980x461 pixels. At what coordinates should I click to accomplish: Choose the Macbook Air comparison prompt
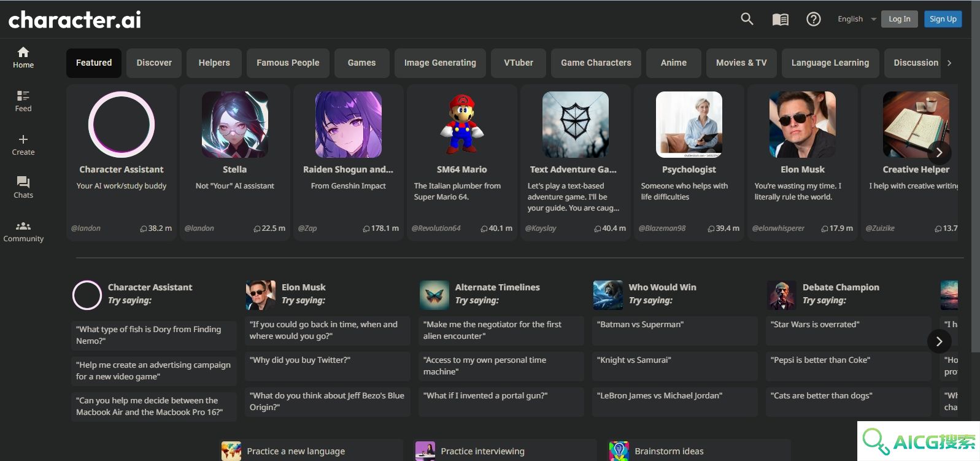(154, 406)
